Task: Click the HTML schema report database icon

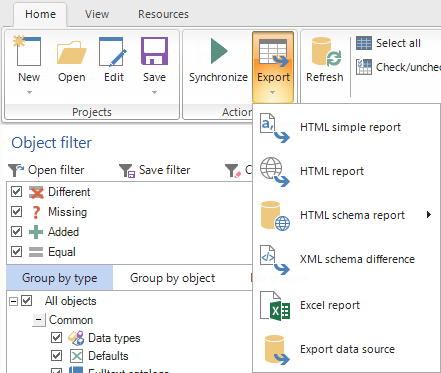Action: (275, 216)
